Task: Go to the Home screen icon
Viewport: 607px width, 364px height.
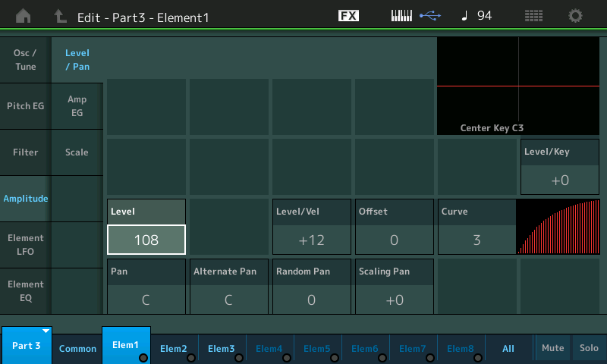Action: tap(24, 16)
